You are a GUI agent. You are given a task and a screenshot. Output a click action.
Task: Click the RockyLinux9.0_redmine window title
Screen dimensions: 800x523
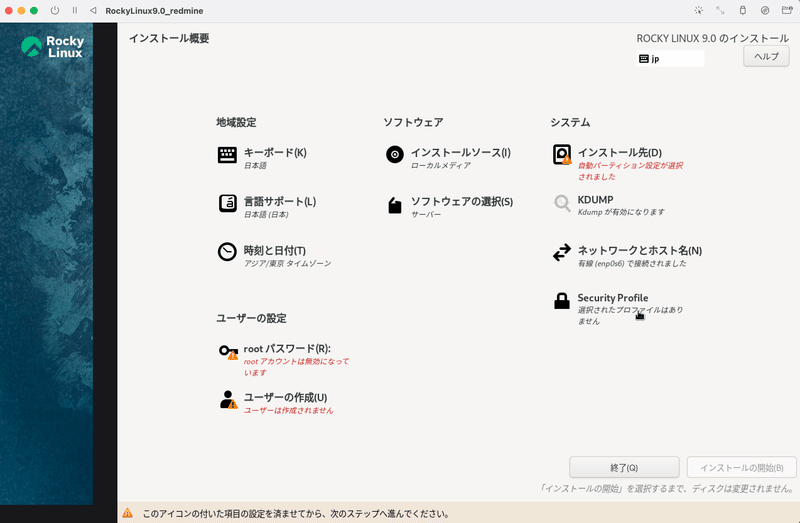coord(154,11)
